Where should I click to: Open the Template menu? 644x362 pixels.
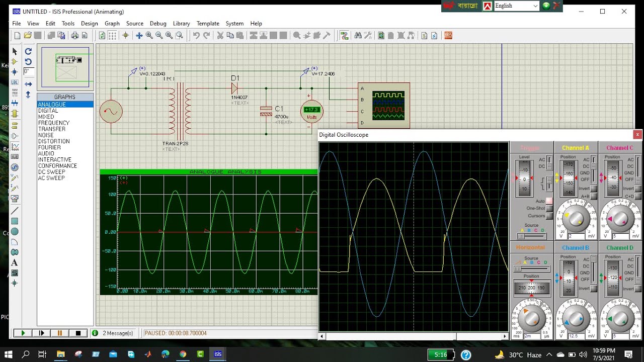[208, 24]
